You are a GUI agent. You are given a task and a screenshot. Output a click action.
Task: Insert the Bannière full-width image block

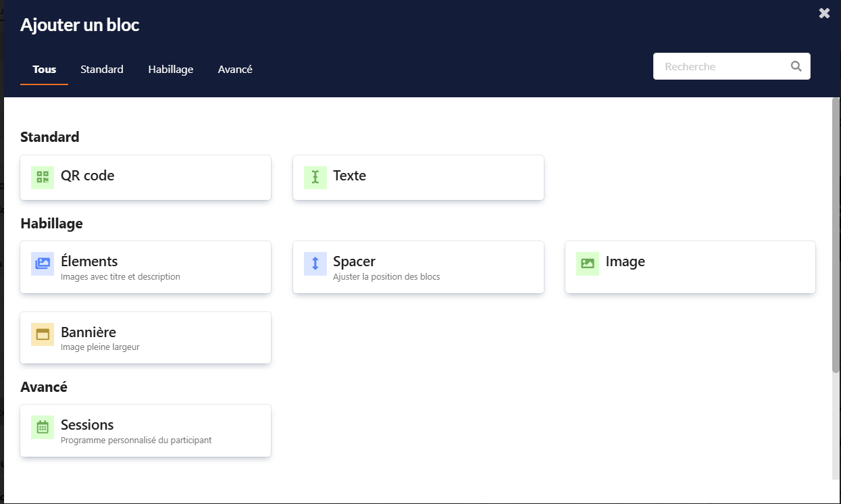(145, 338)
